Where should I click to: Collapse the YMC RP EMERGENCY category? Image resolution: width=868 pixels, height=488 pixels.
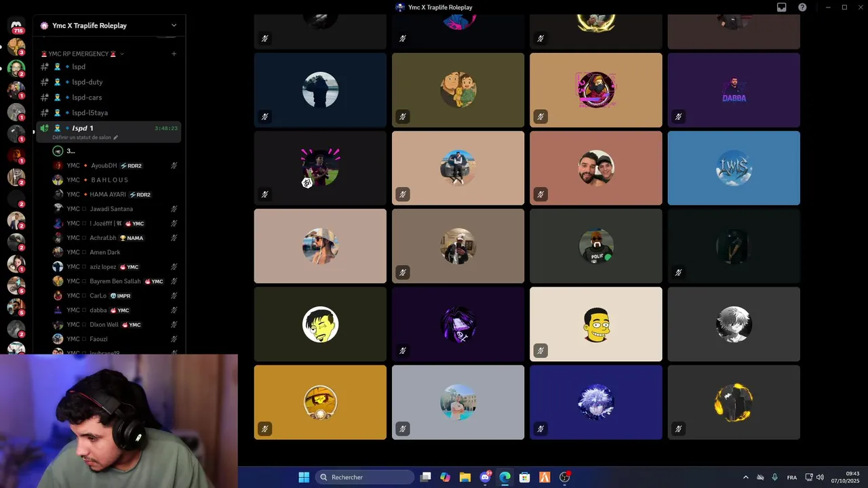(83, 54)
